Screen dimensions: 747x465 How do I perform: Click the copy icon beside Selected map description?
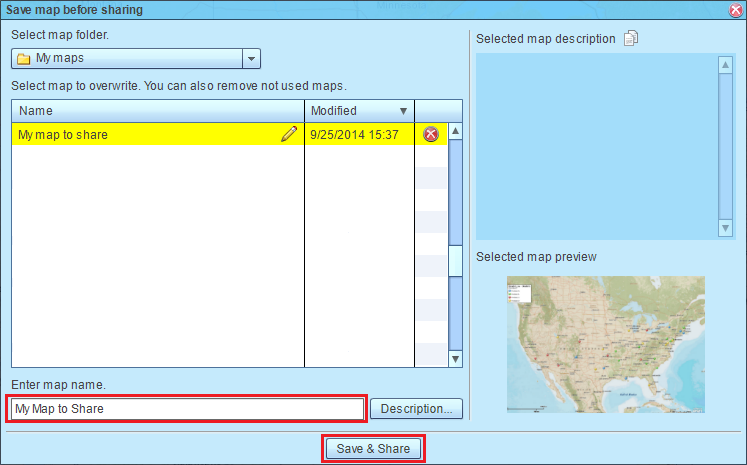(630, 39)
